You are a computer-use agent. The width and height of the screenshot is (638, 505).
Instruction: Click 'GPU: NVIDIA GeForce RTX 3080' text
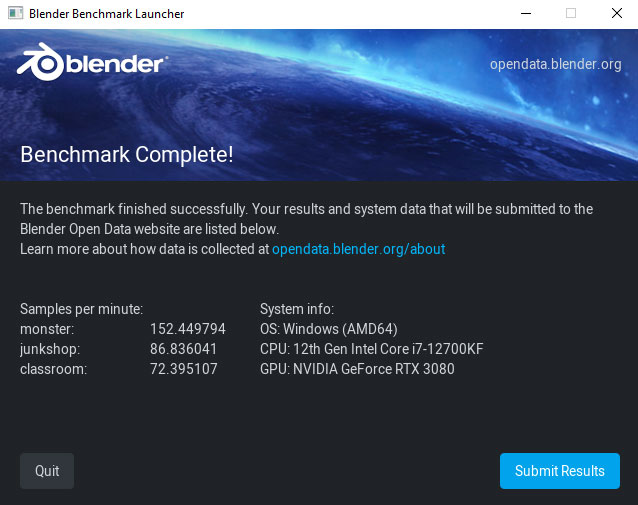357,369
